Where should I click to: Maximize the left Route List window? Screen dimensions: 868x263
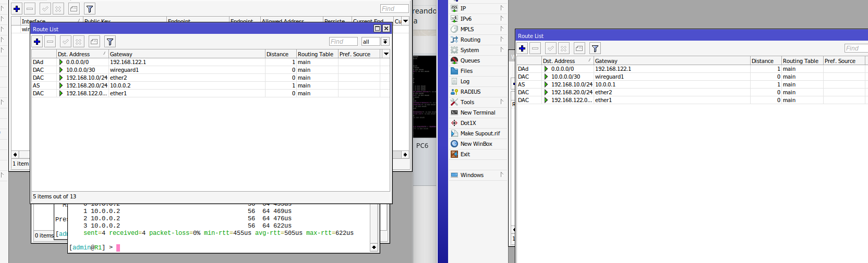click(378, 29)
